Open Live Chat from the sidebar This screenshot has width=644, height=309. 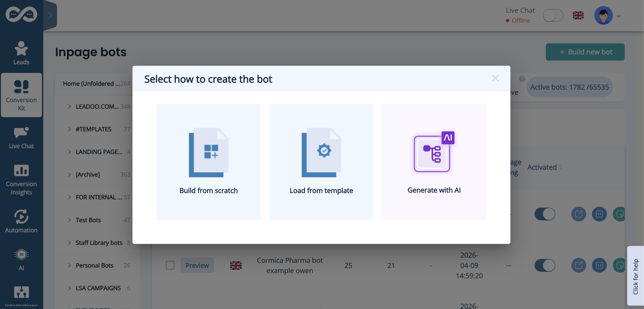[x=21, y=138]
